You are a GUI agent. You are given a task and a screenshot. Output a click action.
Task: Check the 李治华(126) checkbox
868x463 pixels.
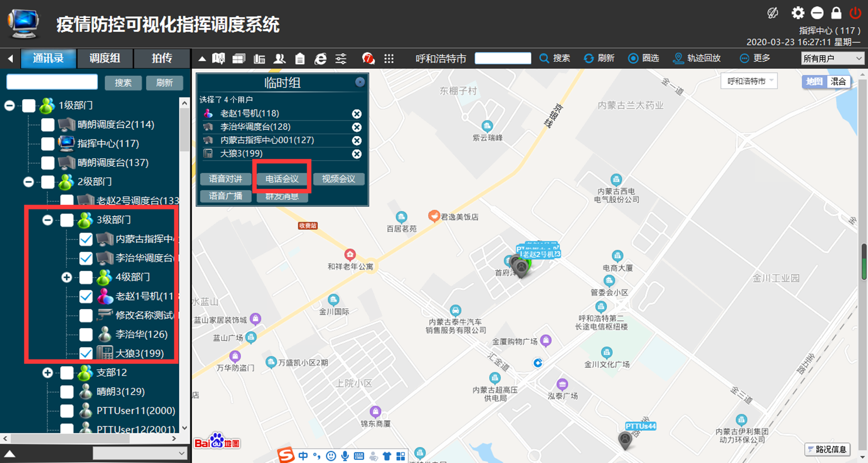pyautogui.click(x=86, y=334)
